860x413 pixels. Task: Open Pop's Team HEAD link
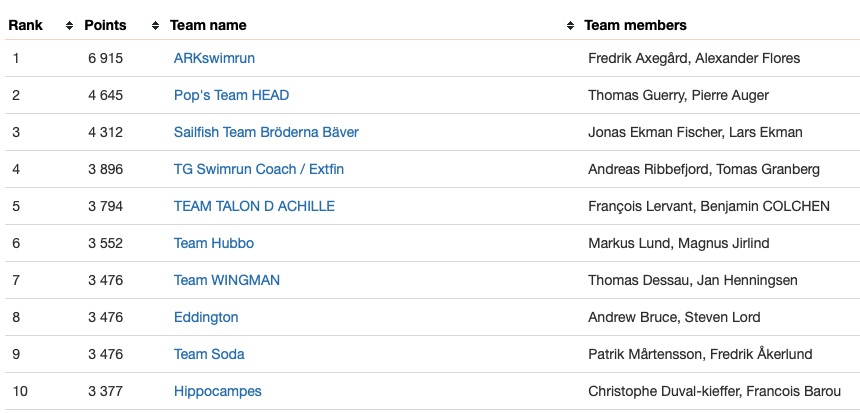pyautogui.click(x=231, y=95)
